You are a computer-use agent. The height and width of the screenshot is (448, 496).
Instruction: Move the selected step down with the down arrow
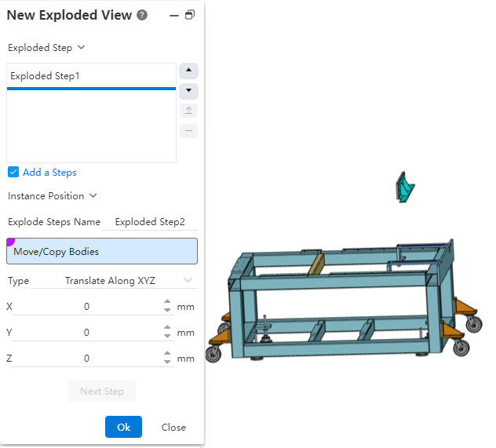point(188,90)
